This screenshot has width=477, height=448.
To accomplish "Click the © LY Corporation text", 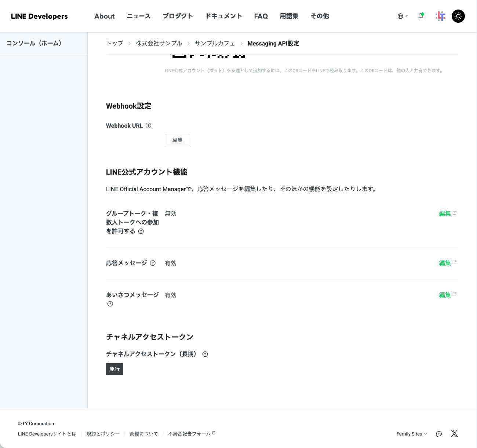I will pos(36,423).
